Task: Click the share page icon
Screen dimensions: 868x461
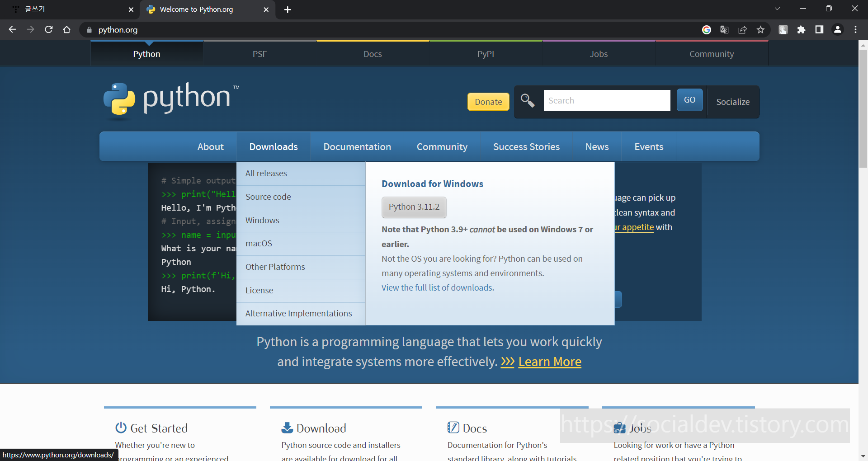Action: (742, 29)
